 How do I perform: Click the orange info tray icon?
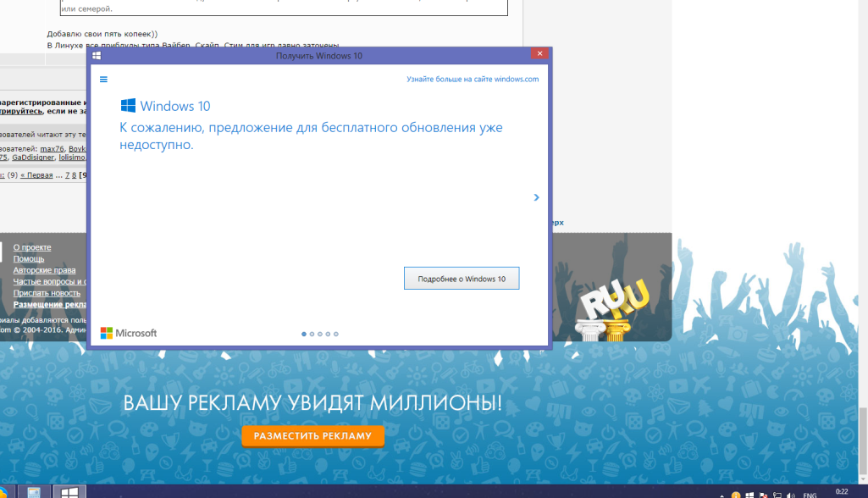pos(736,495)
